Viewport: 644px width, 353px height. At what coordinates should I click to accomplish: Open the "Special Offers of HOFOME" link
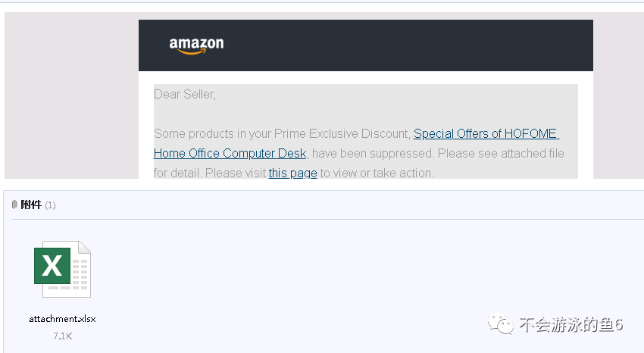[486, 133]
